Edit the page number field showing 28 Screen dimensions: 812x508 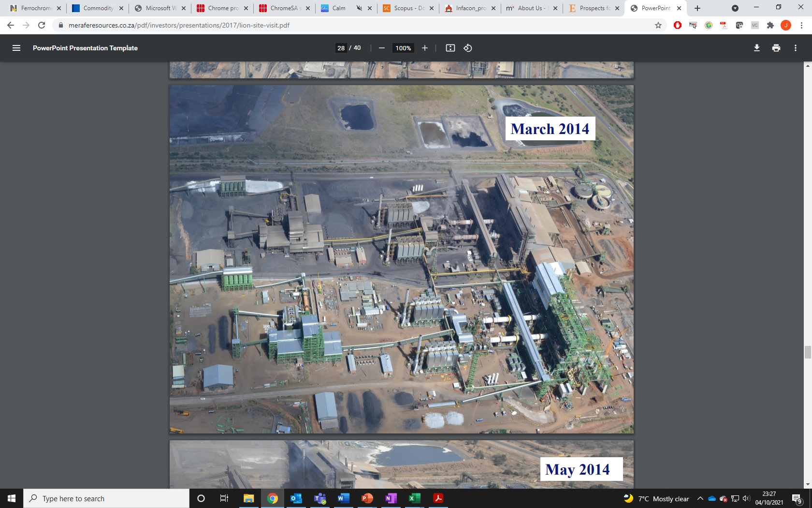(x=341, y=48)
